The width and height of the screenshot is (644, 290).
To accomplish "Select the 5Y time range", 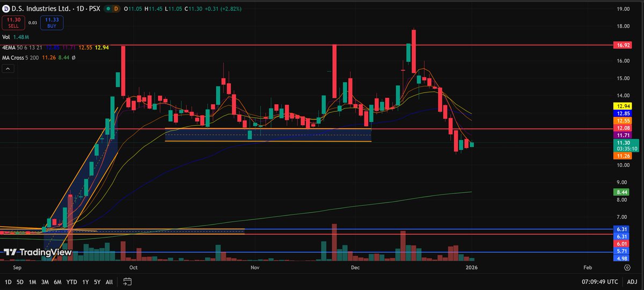I will [x=97, y=281].
